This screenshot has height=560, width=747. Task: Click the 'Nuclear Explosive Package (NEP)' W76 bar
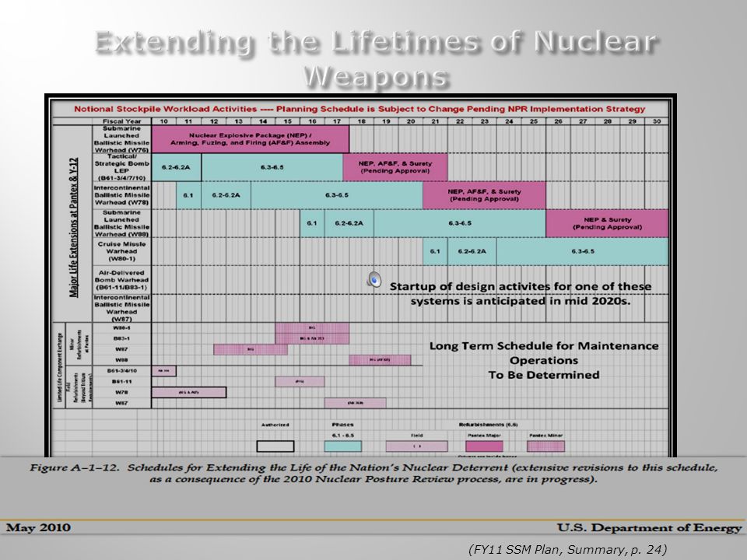click(x=250, y=139)
